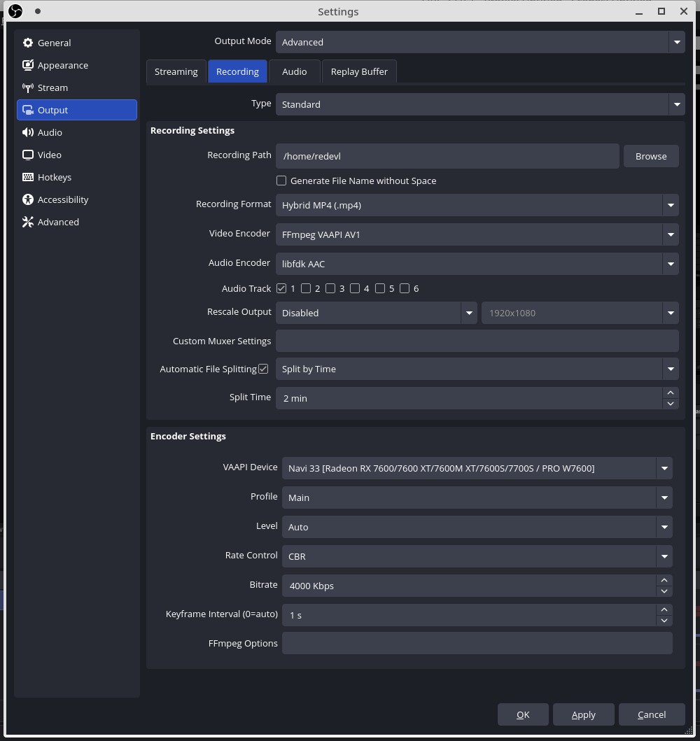Click the Advanced tools icon in sidebar
This screenshot has height=741, width=700.
[x=28, y=222]
